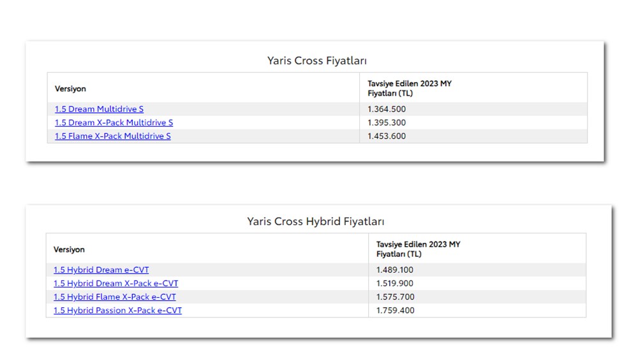Open the 1.5 Dream X-Pack Multidrive S link
This screenshot has height=364, width=638.
coord(114,122)
